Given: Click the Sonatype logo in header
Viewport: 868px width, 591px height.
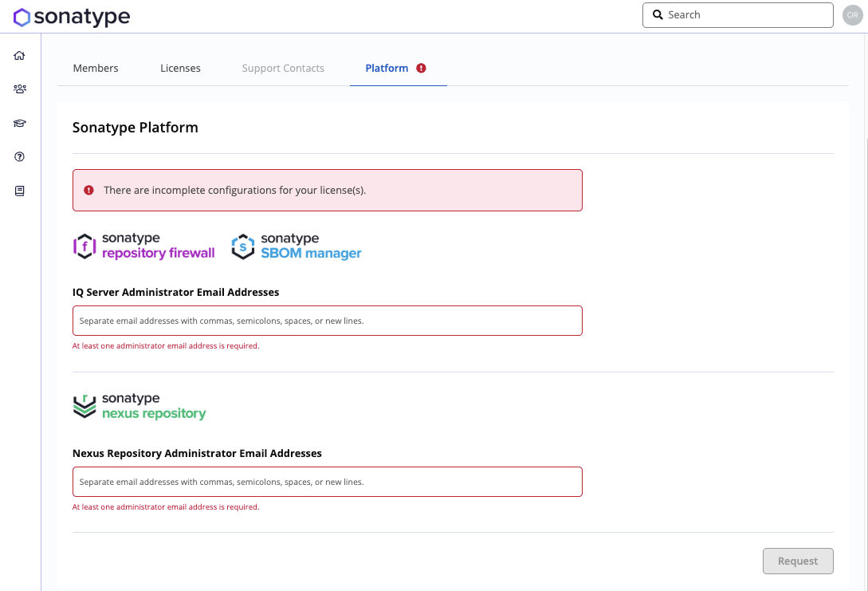Looking at the screenshot, I should [72, 18].
